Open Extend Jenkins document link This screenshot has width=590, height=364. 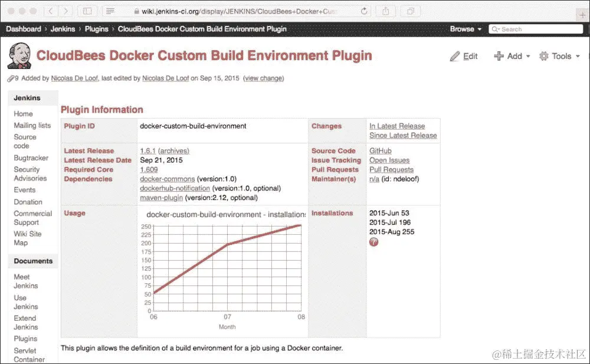(x=25, y=323)
